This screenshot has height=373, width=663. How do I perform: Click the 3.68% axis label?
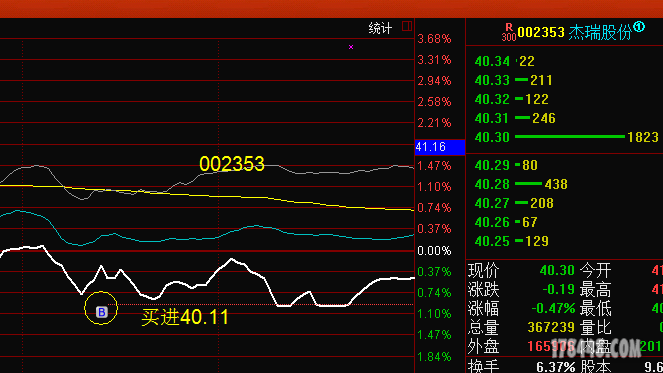434,39
